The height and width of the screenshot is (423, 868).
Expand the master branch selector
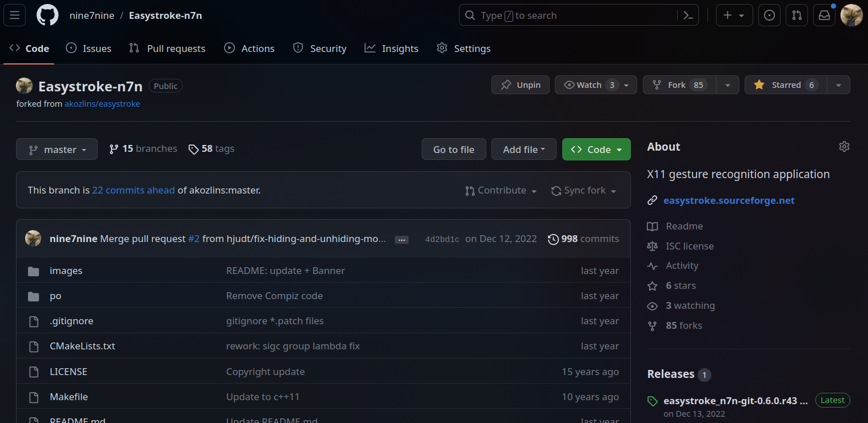57,150
